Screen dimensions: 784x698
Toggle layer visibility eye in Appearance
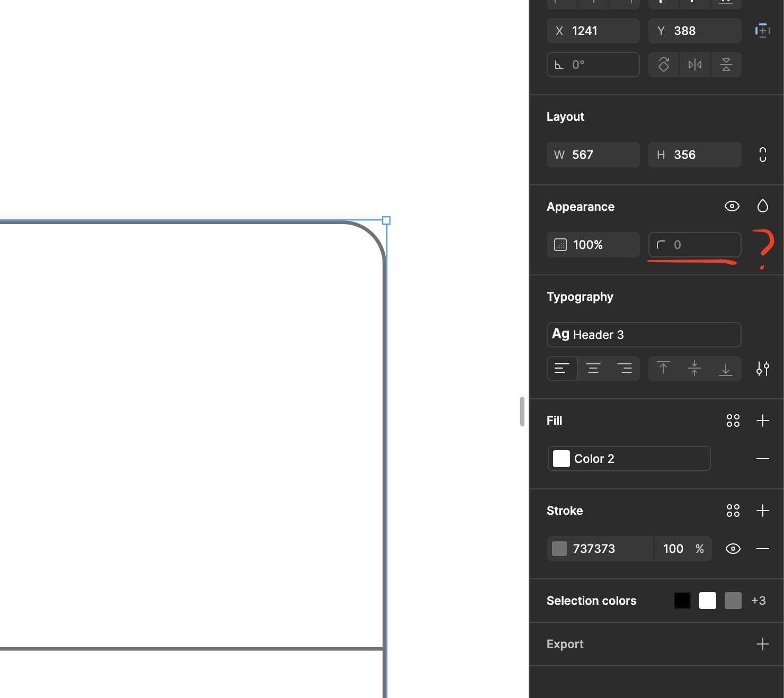click(732, 206)
